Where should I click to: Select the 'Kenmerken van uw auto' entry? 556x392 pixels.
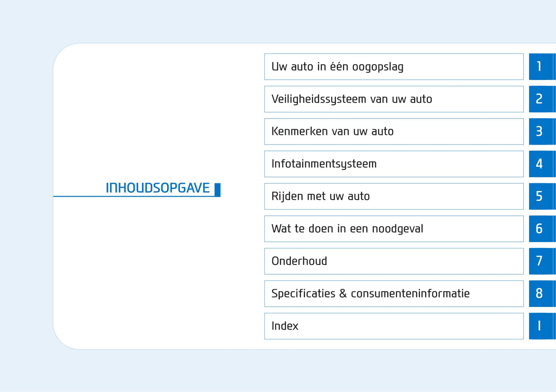click(394, 132)
